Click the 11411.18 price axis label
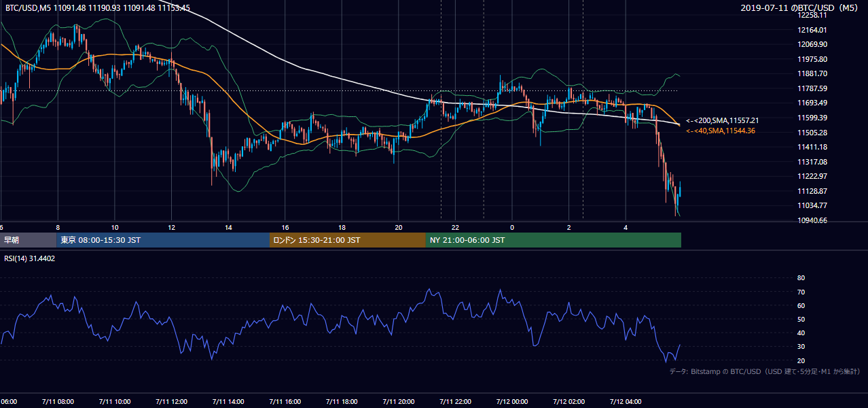 click(x=813, y=147)
